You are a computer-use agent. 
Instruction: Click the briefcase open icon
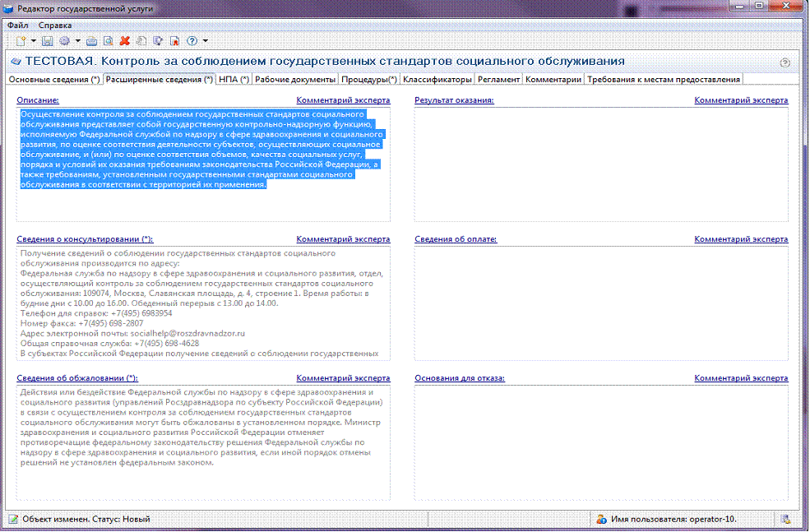click(x=91, y=41)
